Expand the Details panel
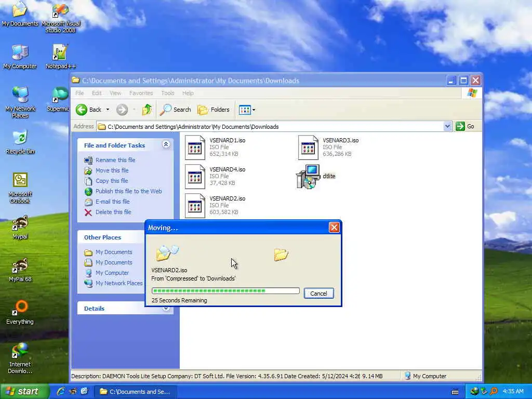 166,309
